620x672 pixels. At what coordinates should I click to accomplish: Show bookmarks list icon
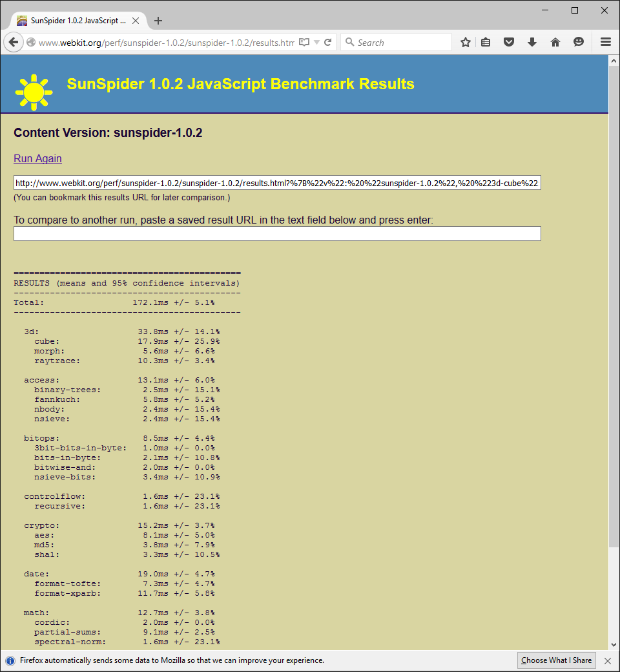click(486, 42)
